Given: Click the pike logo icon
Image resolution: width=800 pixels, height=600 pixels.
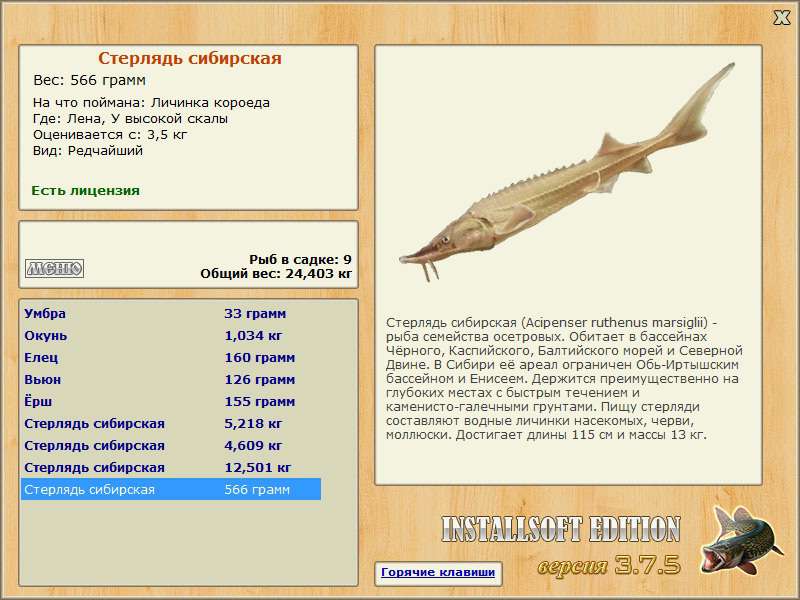Looking at the screenshot, I should 741,541.
